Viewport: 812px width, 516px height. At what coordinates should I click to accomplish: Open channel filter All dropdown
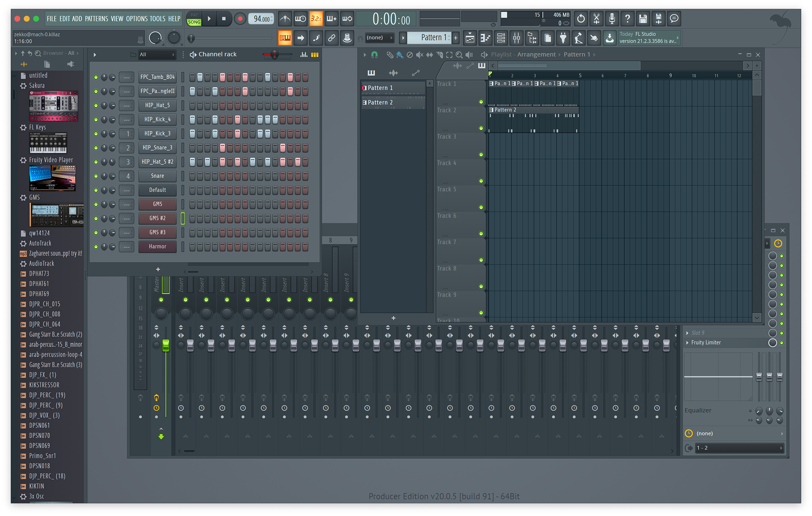tap(157, 55)
